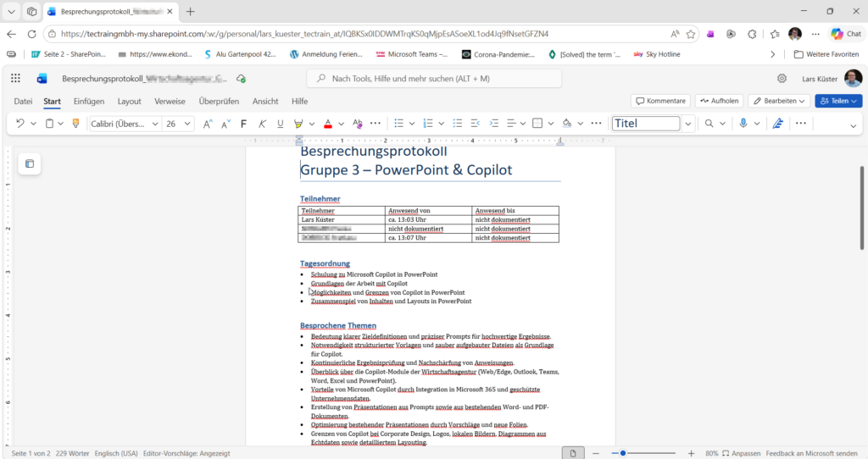Expand the Paste options dropdown arrow

coord(60,124)
